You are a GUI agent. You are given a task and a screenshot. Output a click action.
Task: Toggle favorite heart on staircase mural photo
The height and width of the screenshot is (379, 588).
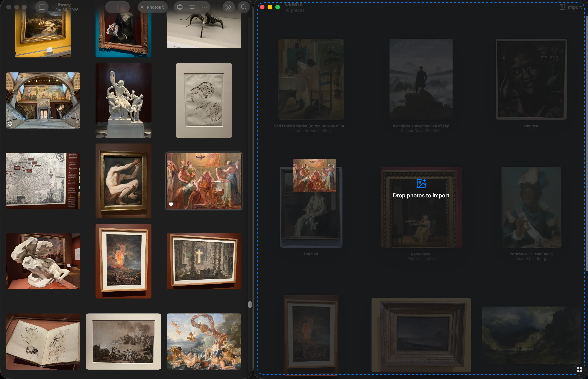click(10, 124)
